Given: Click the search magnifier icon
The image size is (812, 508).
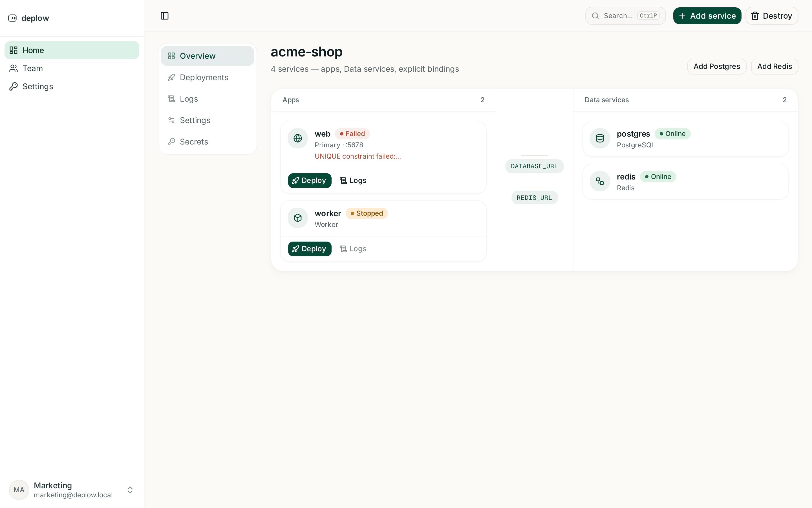Looking at the screenshot, I should coord(595,16).
